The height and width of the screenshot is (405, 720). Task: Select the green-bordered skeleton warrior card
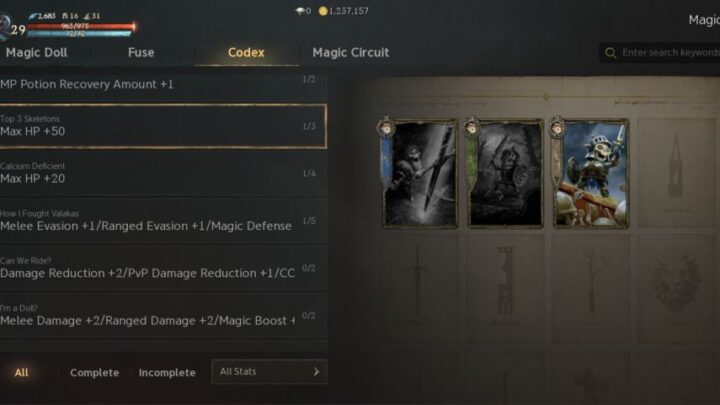coord(505,174)
